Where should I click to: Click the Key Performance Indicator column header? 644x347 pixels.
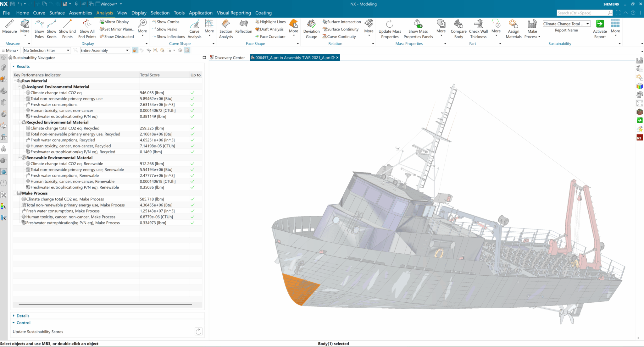pos(76,75)
